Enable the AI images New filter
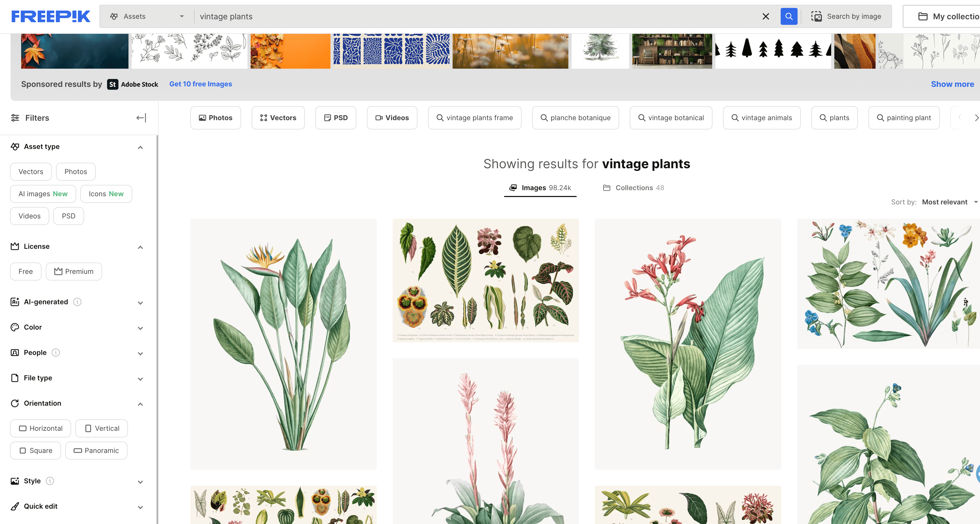This screenshot has height=524, width=980. point(43,194)
